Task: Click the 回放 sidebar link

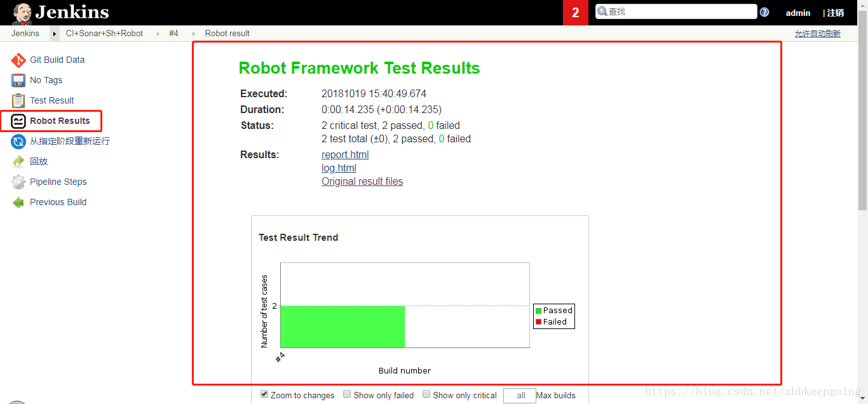Action: pos(39,161)
